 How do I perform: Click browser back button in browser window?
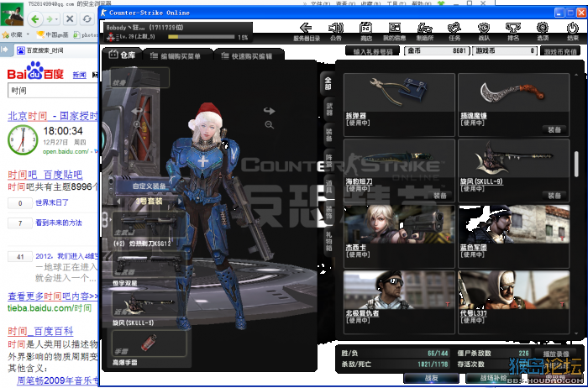(x=35, y=18)
